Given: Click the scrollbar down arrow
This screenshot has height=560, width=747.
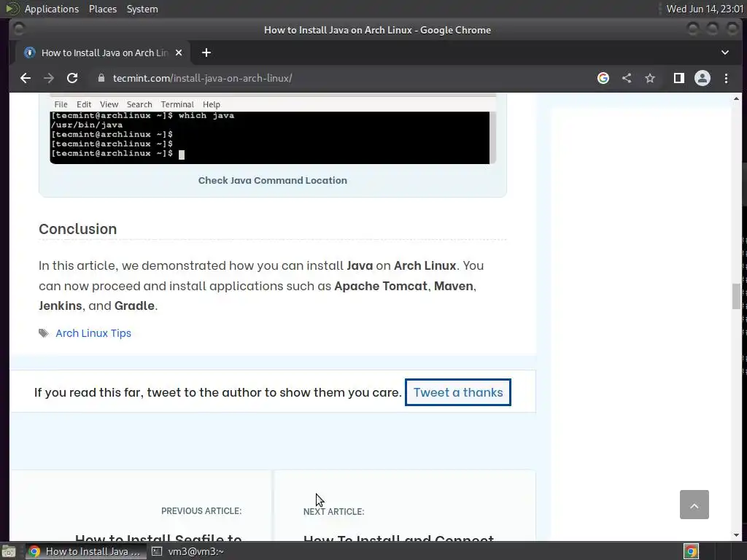Looking at the screenshot, I should 737,535.
